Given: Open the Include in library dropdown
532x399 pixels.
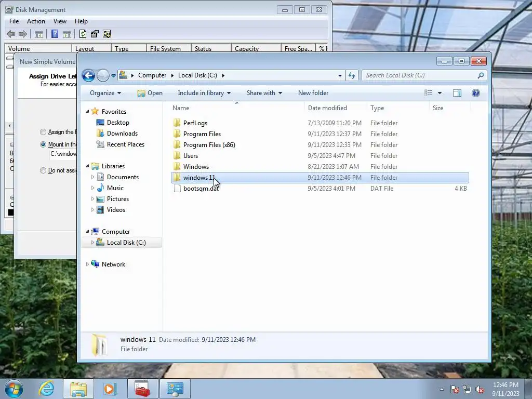Looking at the screenshot, I should [x=204, y=93].
